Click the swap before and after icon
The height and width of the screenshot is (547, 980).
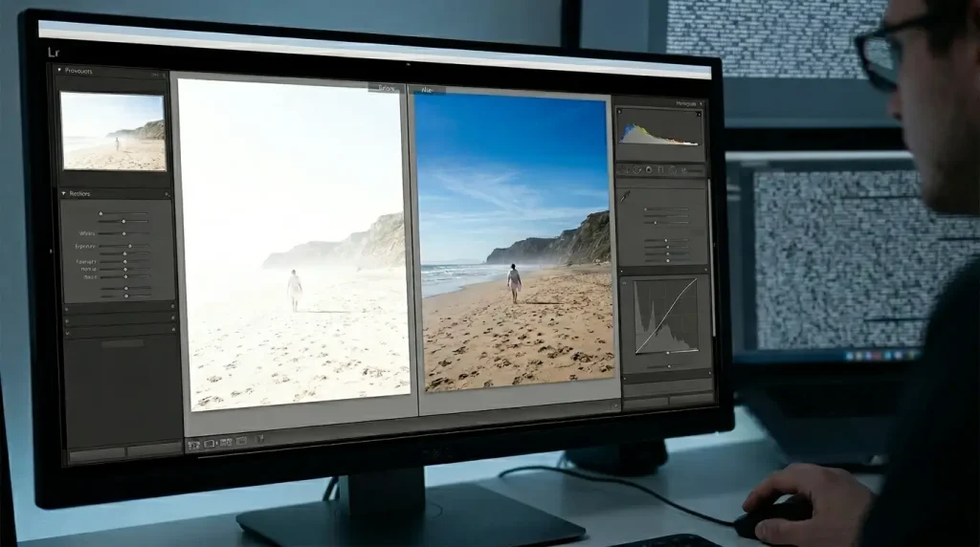point(226,442)
